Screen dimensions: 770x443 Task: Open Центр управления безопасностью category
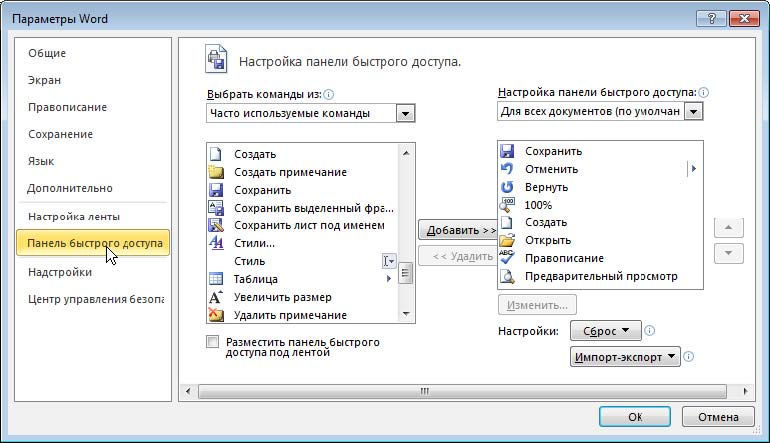pyautogui.click(x=96, y=299)
